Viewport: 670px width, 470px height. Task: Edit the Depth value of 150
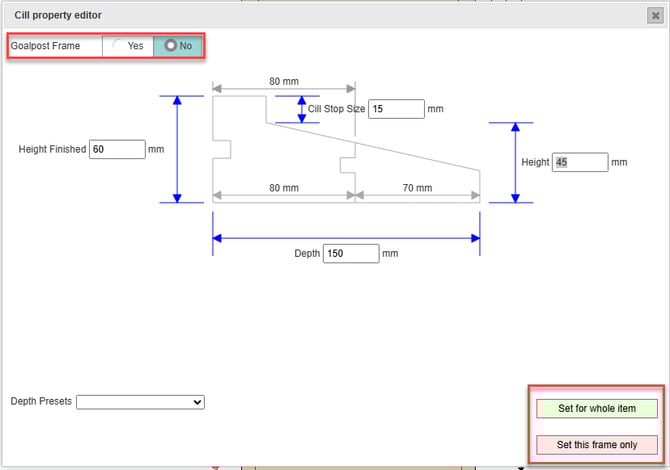pos(350,253)
